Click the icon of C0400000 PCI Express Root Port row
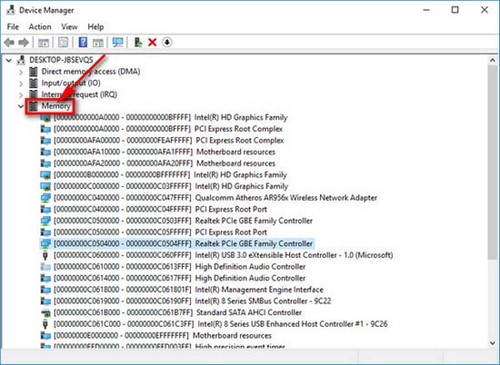 pos(45,209)
